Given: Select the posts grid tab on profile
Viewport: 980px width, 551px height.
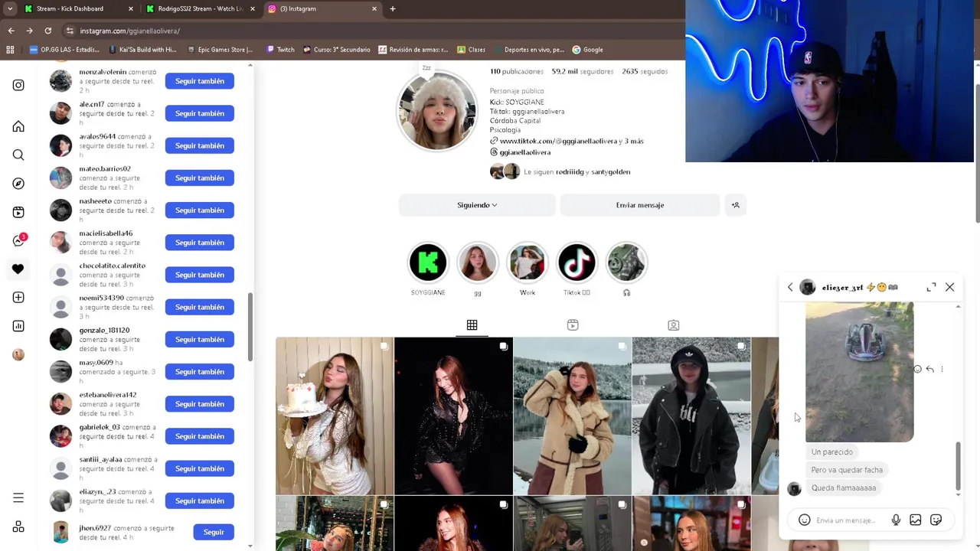Looking at the screenshot, I should 472,325.
